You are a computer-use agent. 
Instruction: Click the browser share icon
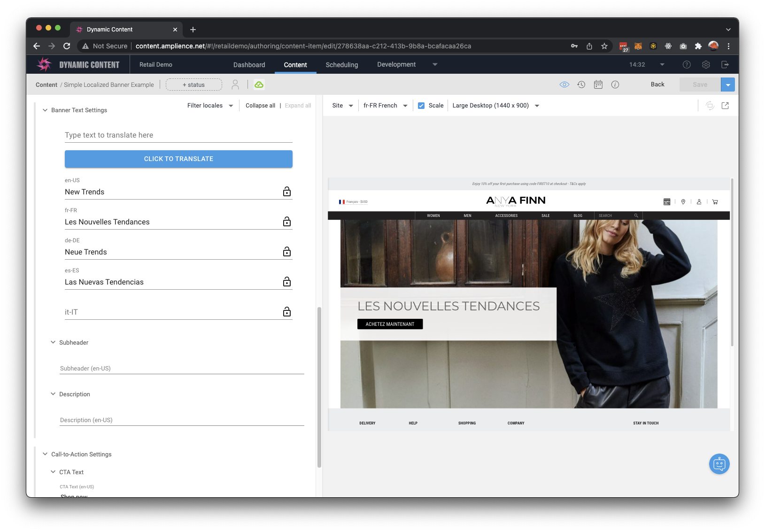[589, 46]
